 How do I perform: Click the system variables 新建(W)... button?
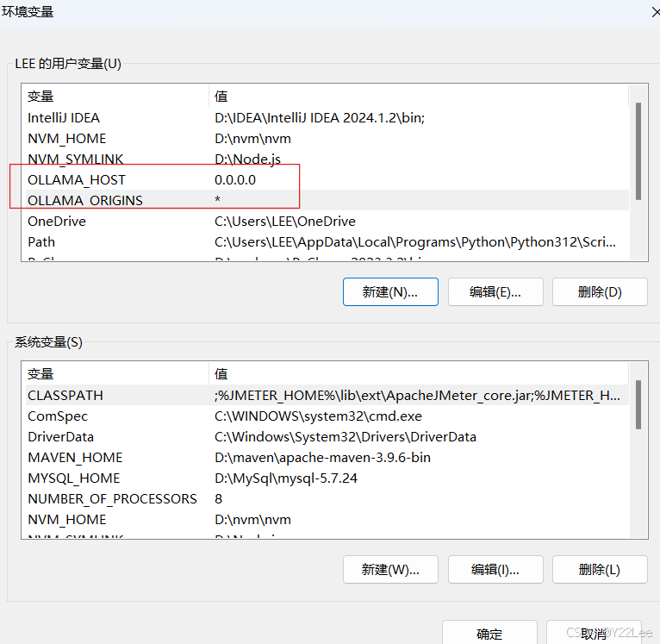(x=390, y=569)
